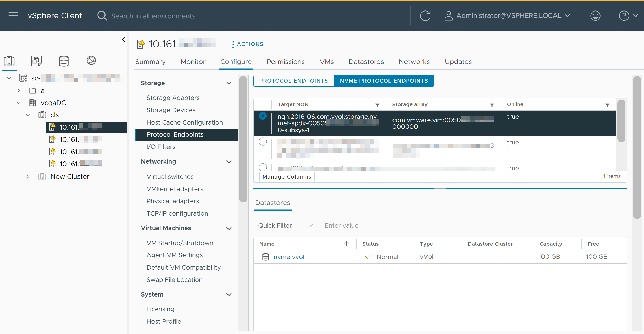Viewport: 644px width, 334px height.
Task: Expand the folder 'a' tree node
Action: 19,91
